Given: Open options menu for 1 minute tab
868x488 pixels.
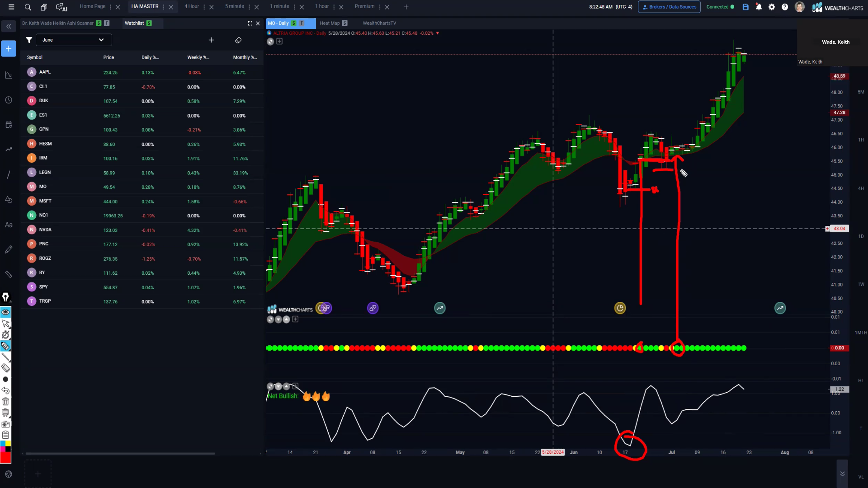Looking at the screenshot, I should coord(294,7).
